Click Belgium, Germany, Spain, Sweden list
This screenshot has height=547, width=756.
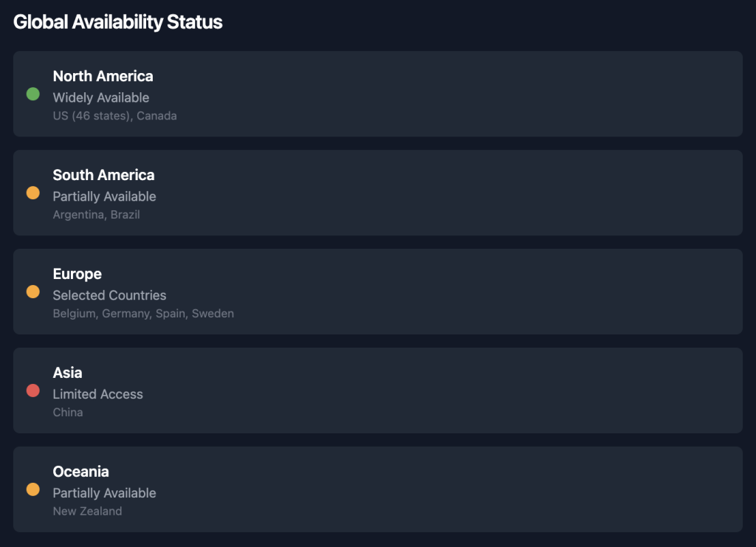click(143, 314)
